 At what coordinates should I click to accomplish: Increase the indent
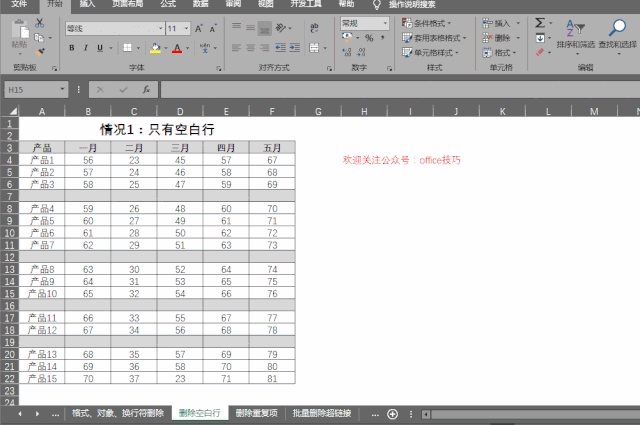tap(295, 48)
